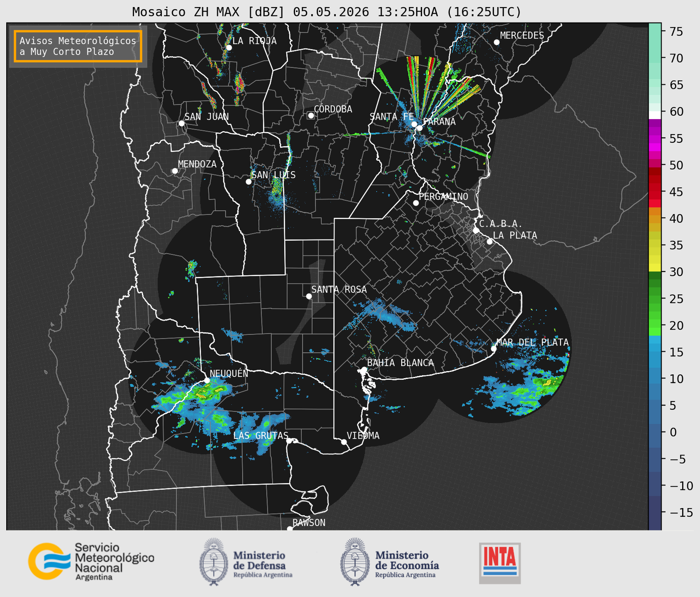Click the magenta 55 dBZ scale band

click(x=655, y=139)
